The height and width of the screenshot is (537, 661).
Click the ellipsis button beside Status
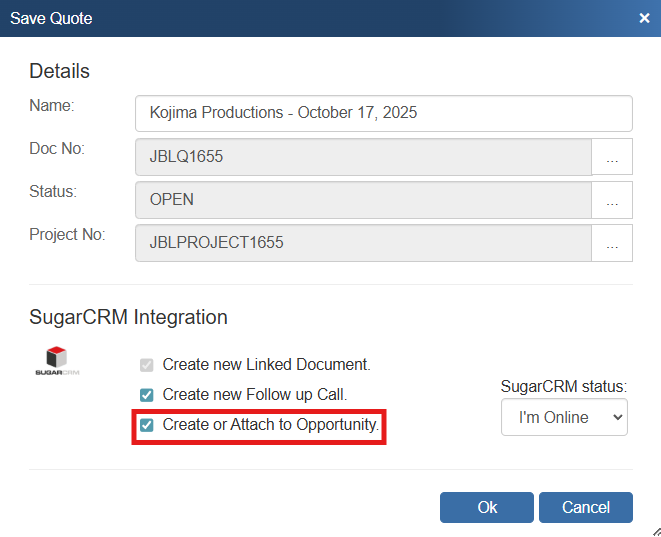tap(612, 200)
